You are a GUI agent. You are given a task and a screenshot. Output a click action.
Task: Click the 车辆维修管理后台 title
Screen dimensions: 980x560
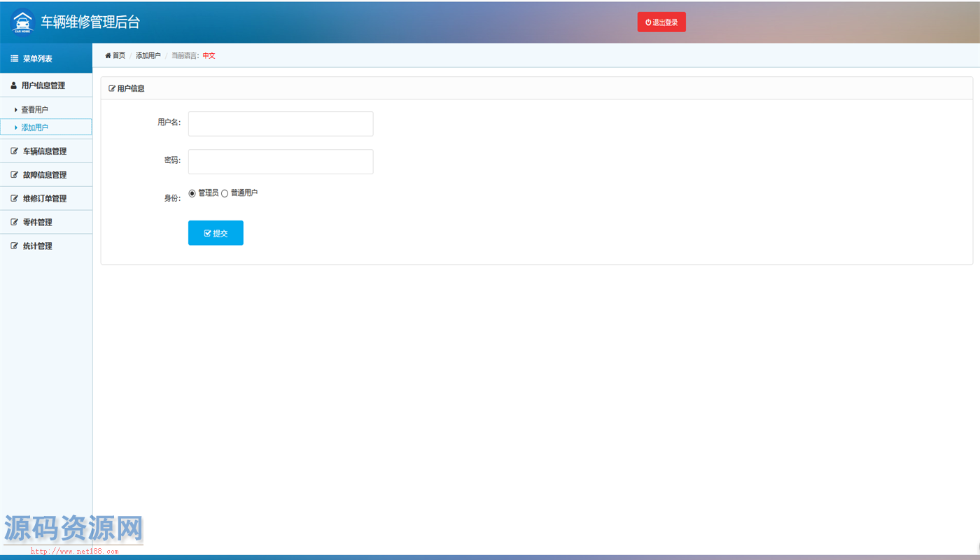click(x=90, y=22)
